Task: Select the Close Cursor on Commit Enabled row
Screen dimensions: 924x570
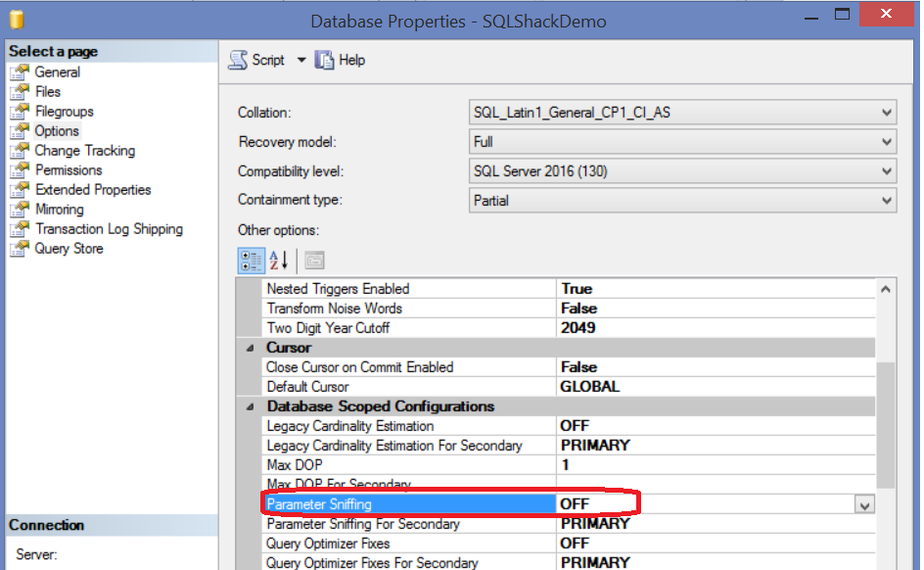Action: (x=568, y=367)
